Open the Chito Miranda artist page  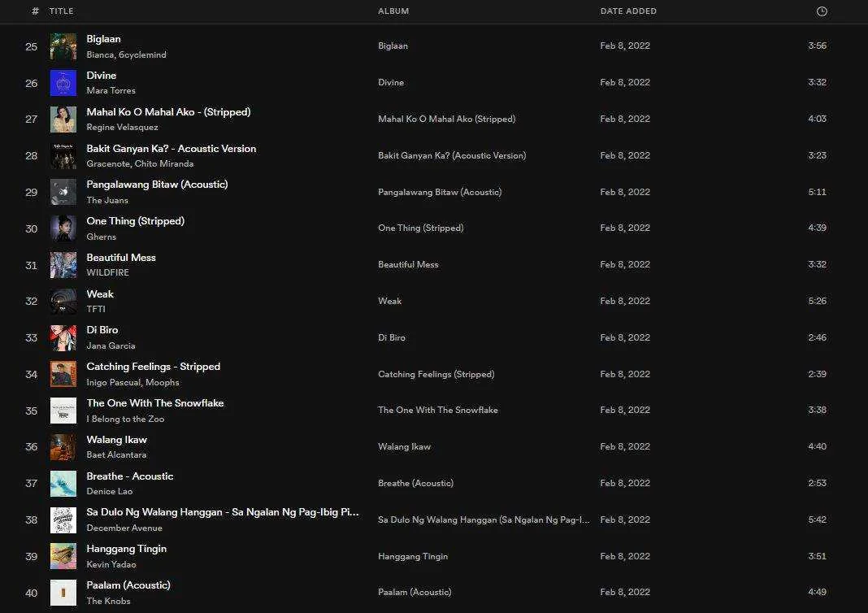click(x=164, y=163)
